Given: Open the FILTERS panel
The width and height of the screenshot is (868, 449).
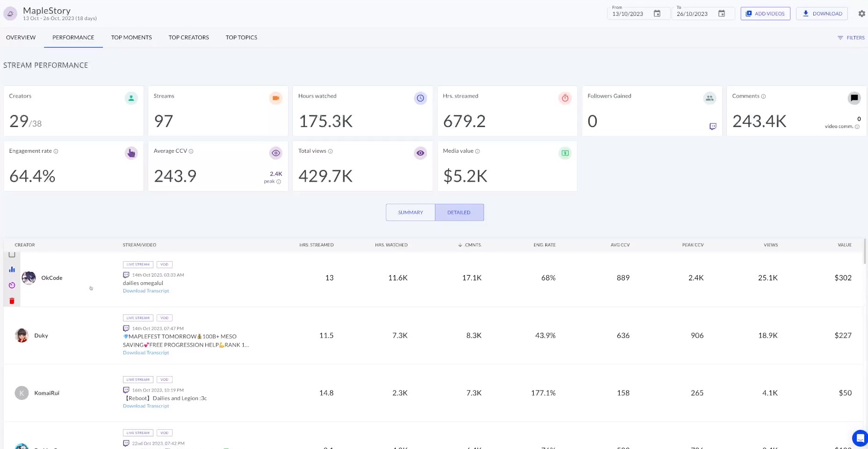Looking at the screenshot, I should [x=851, y=38].
